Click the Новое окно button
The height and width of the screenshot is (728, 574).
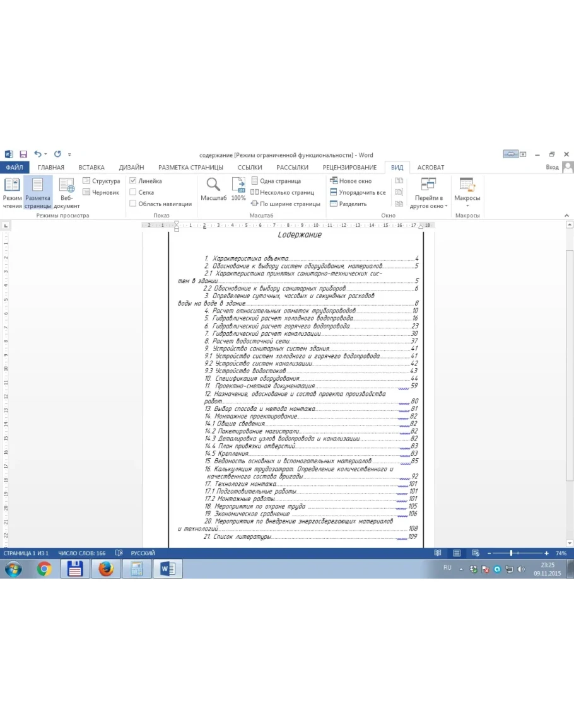(351, 181)
